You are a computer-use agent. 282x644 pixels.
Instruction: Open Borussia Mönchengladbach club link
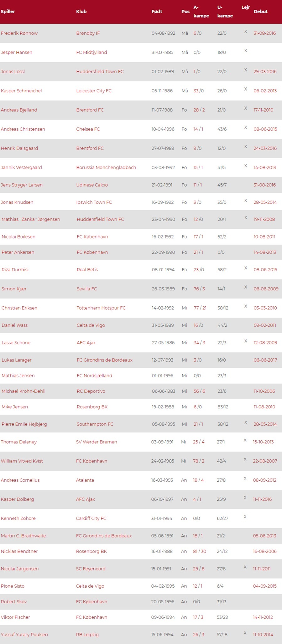tap(106, 167)
